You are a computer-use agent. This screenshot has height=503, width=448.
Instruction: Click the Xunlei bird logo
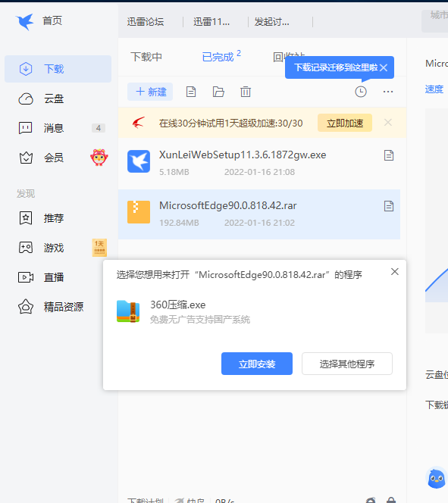point(25,21)
